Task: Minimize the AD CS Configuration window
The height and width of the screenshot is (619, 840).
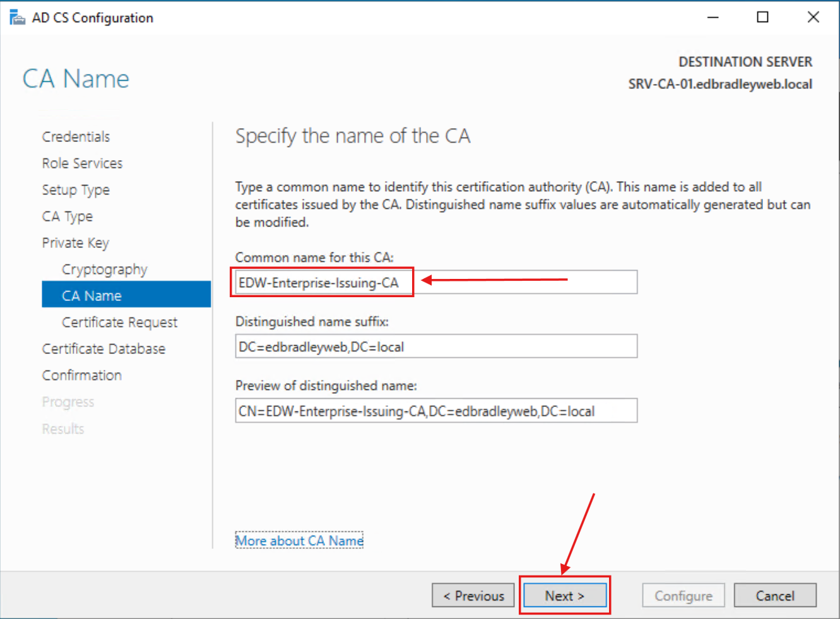Action: [713, 17]
